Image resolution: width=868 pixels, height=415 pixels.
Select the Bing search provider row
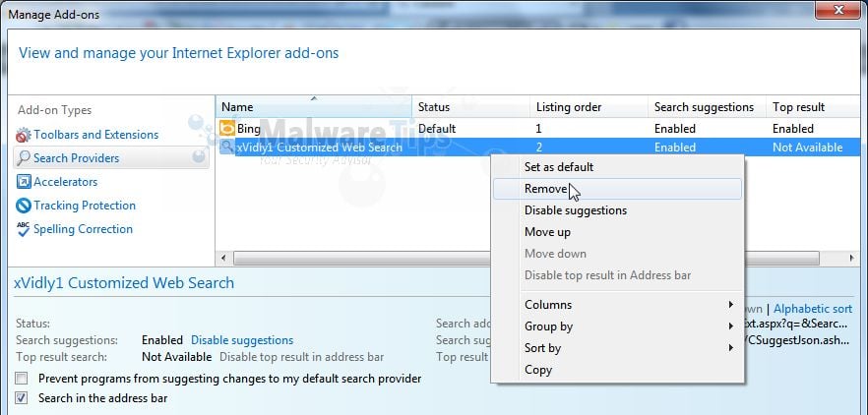(x=538, y=129)
